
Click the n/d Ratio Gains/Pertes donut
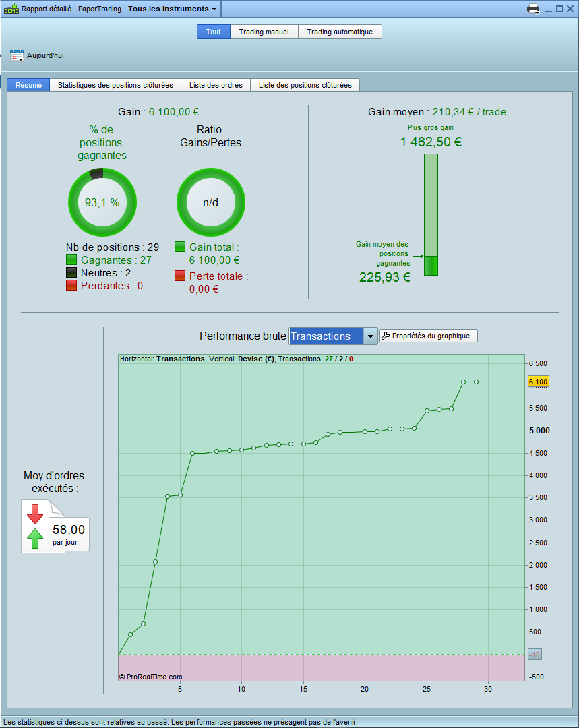211,202
